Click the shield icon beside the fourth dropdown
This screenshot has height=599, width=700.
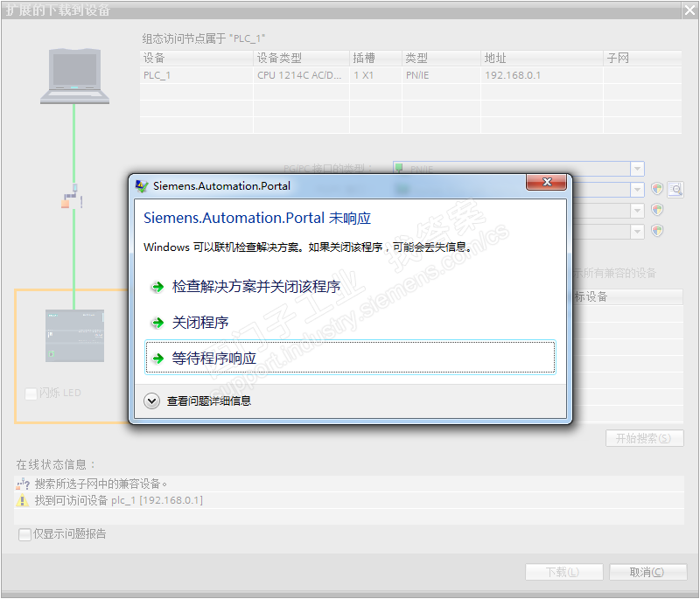(x=657, y=231)
